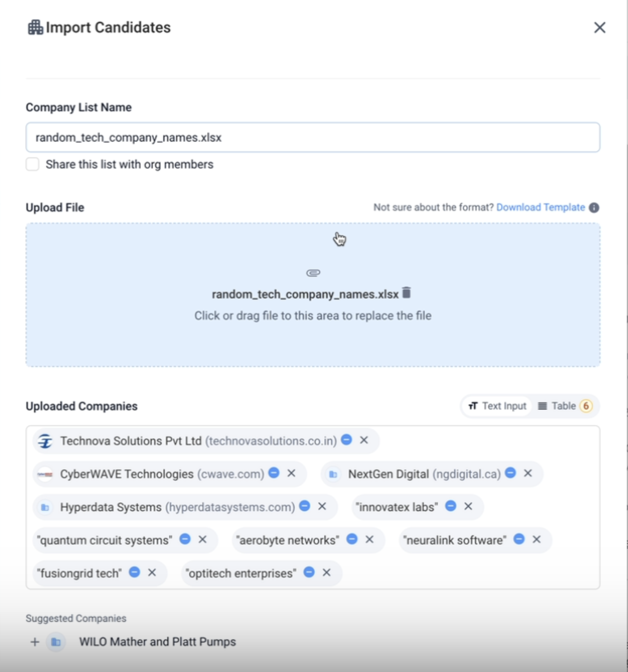Click blue minus icon on NextGen Digital
The height and width of the screenshot is (672, 628).
[511, 473]
